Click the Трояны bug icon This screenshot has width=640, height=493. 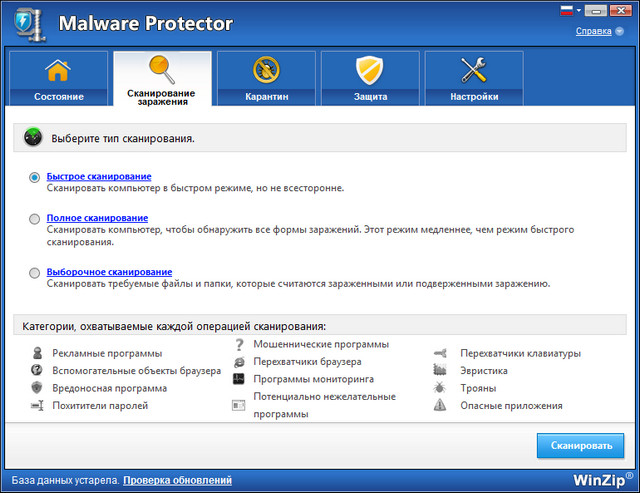click(x=439, y=388)
